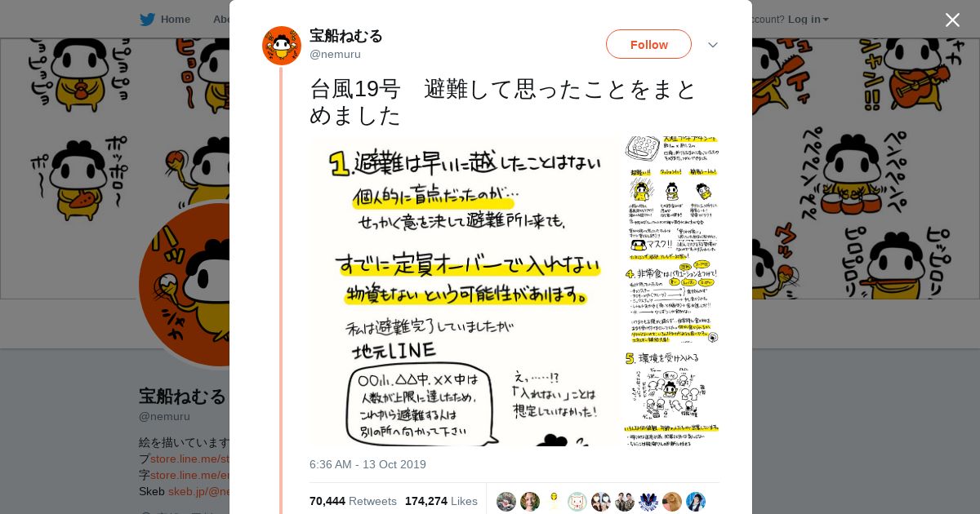Screen dimensions: 980x514
Task: Open the @nemuru handle link
Action: [335, 55]
